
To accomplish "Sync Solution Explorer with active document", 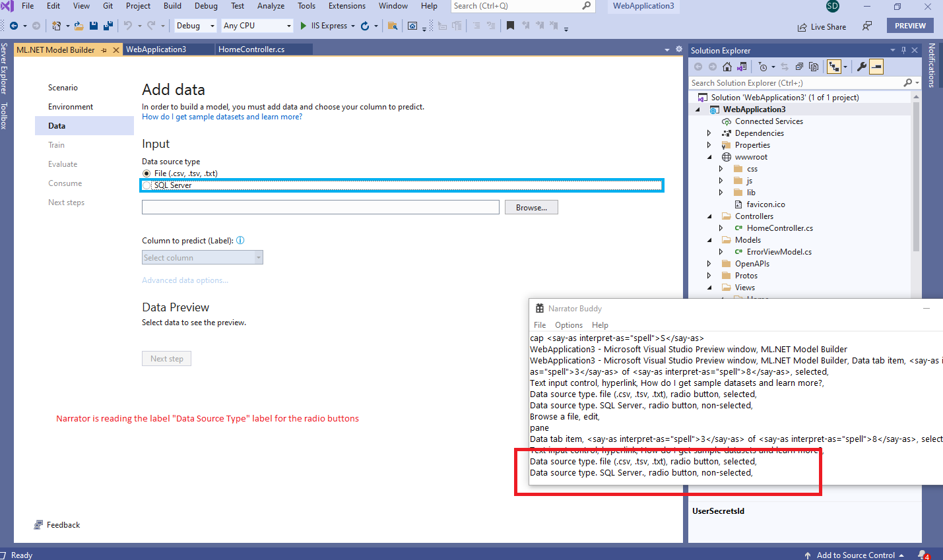I will pyautogui.click(x=785, y=66).
